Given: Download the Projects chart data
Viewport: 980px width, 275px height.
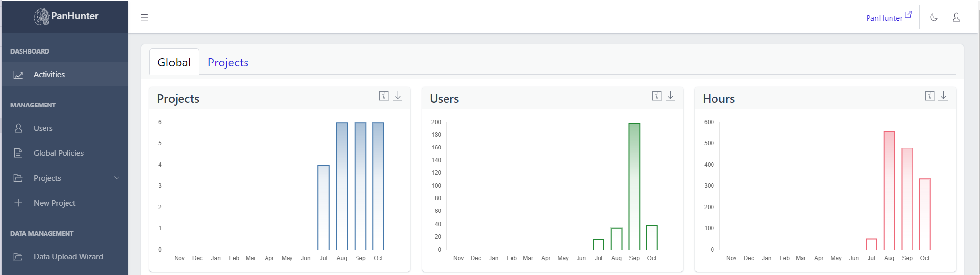Looking at the screenshot, I should click(x=398, y=96).
